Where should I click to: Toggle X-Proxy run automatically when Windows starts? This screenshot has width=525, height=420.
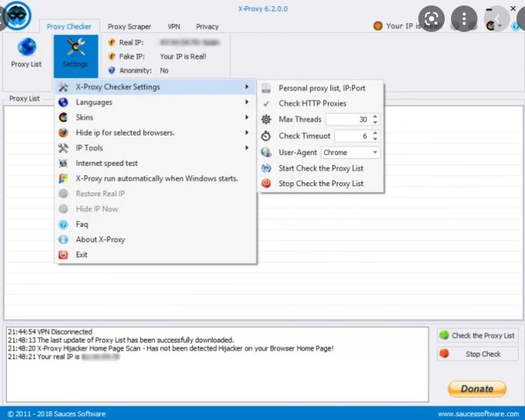[x=157, y=178]
